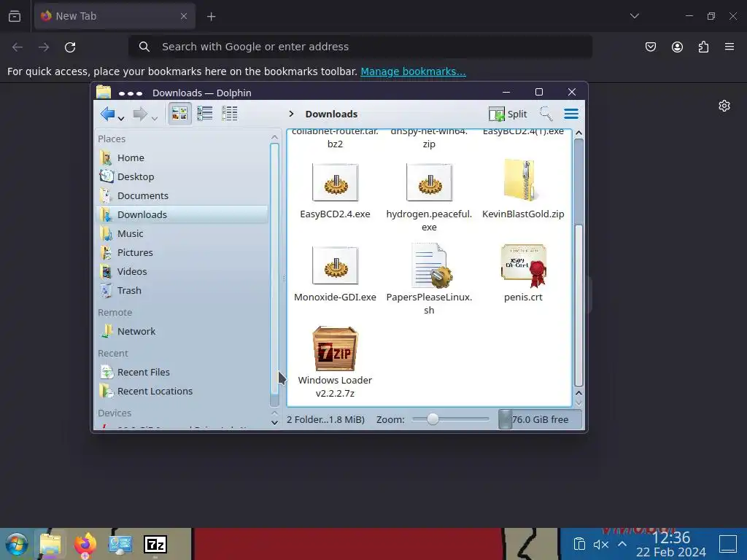Select Downloads in Places panel
The height and width of the screenshot is (560, 747).
pos(182,215)
